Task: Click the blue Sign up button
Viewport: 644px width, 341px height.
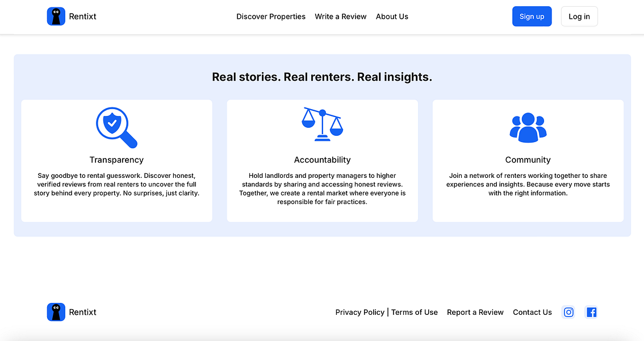Action: click(532, 16)
